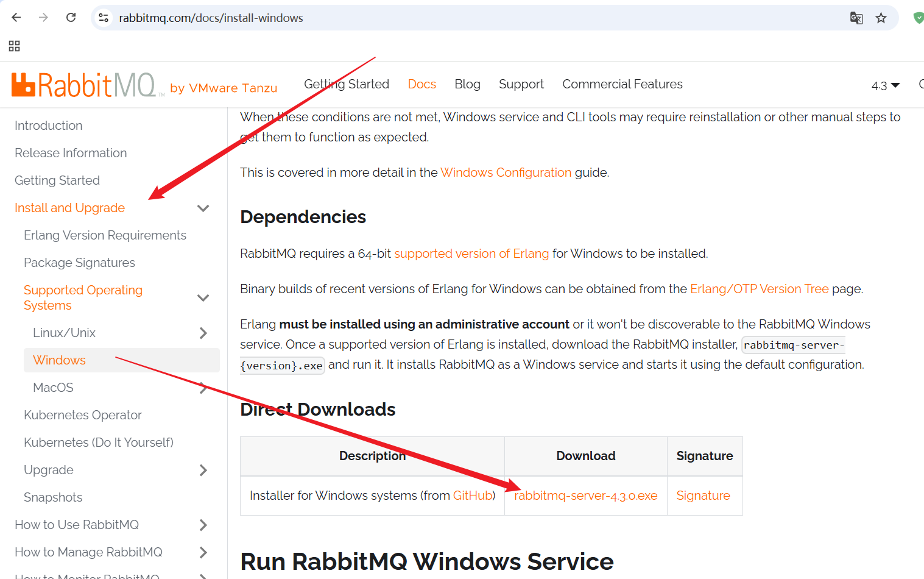Click the Signature column header

(x=705, y=456)
